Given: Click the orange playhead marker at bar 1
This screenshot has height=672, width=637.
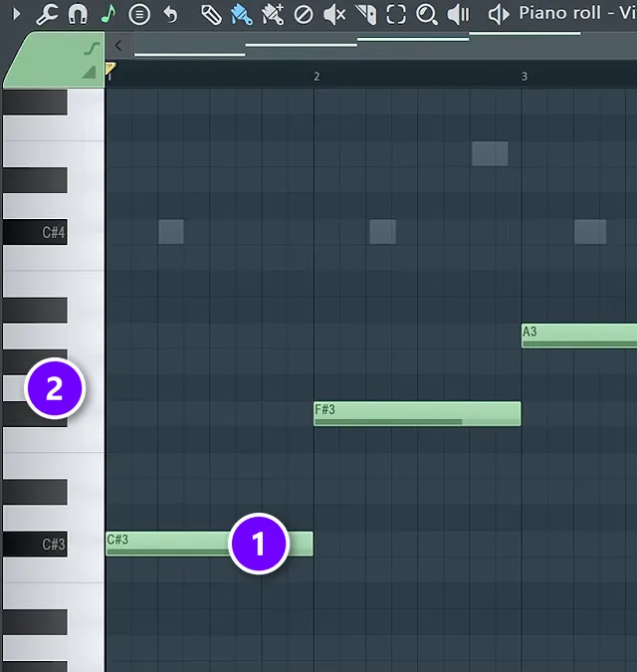Looking at the screenshot, I should (x=110, y=69).
